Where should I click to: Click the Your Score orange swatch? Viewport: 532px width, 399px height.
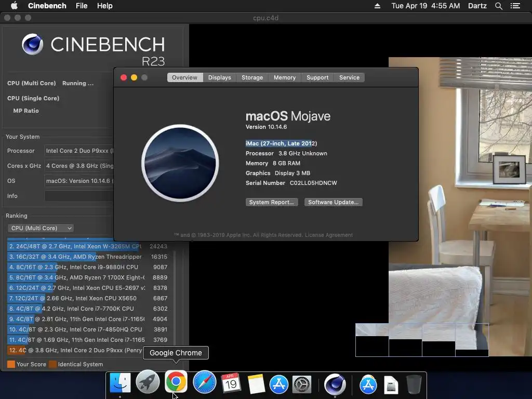(x=11, y=364)
